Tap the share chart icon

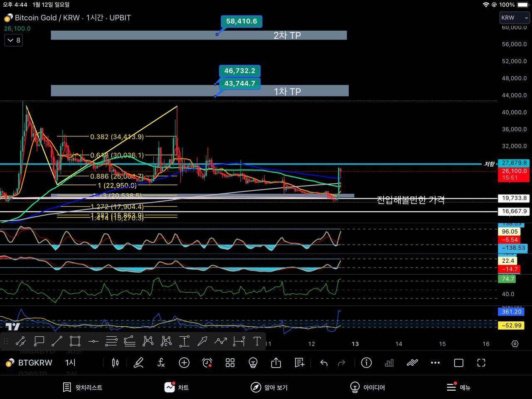pyautogui.click(x=276, y=363)
